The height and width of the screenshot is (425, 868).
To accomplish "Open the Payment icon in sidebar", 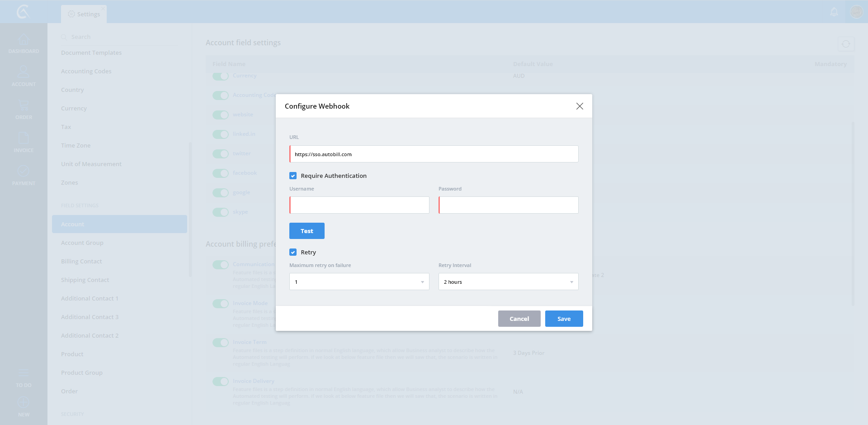I will (24, 172).
